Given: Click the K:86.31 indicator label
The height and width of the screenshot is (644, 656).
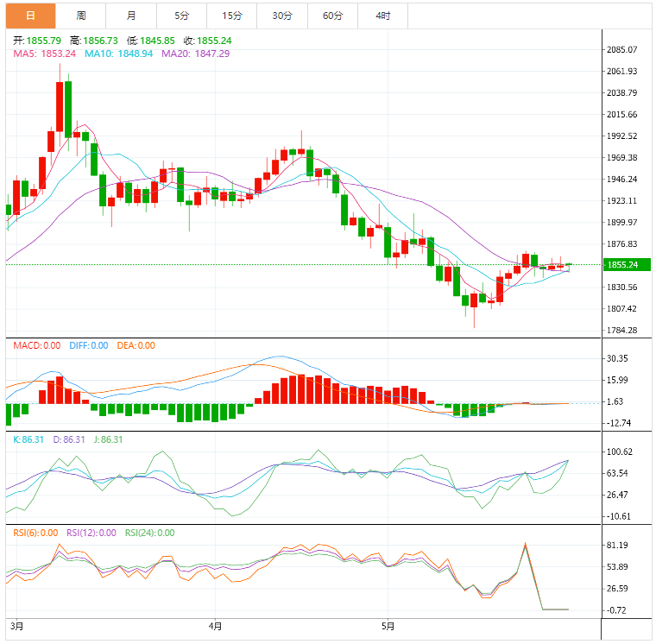Looking at the screenshot, I should tap(28, 439).
